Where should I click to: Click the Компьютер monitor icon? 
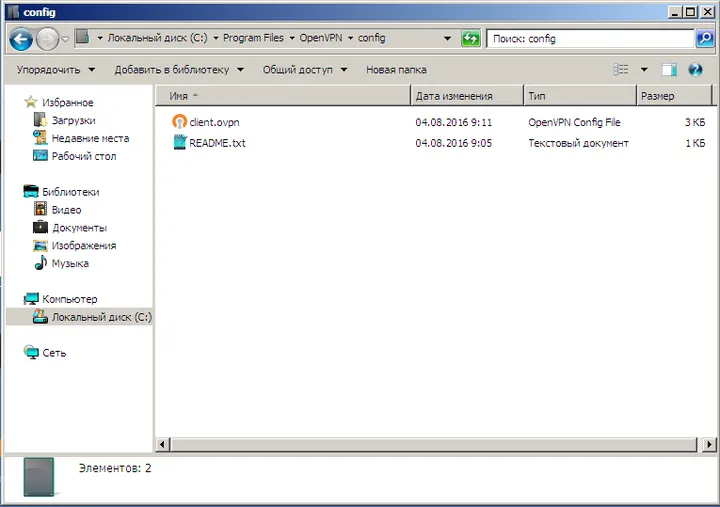31,299
